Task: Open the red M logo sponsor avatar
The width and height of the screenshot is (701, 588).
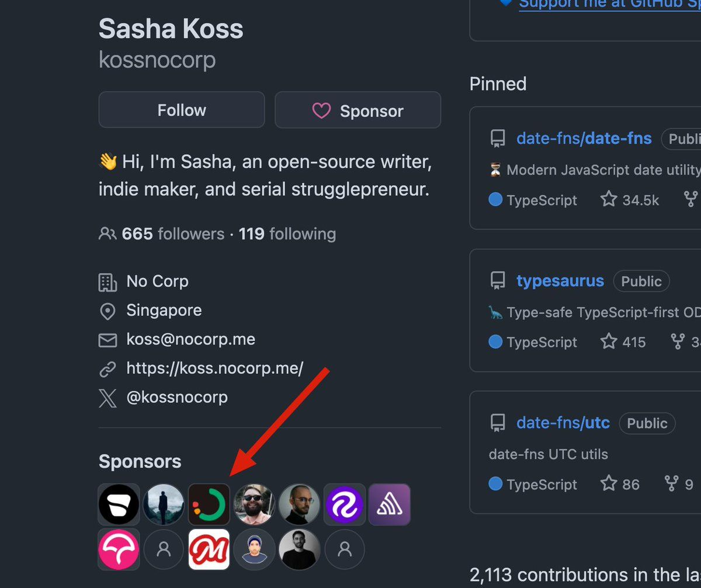Action: pyautogui.click(x=209, y=549)
